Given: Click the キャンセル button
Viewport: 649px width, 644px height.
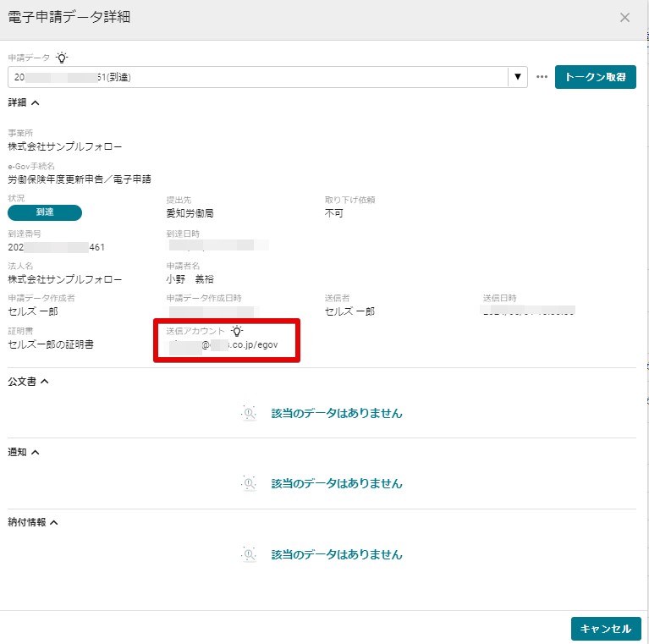Looking at the screenshot, I should pos(606,629).
